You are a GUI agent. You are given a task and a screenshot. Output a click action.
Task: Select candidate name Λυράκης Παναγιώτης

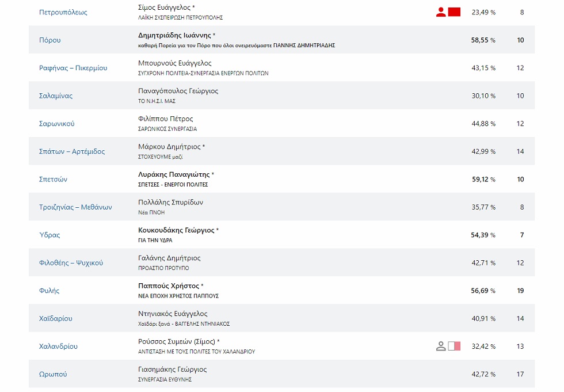174,174
